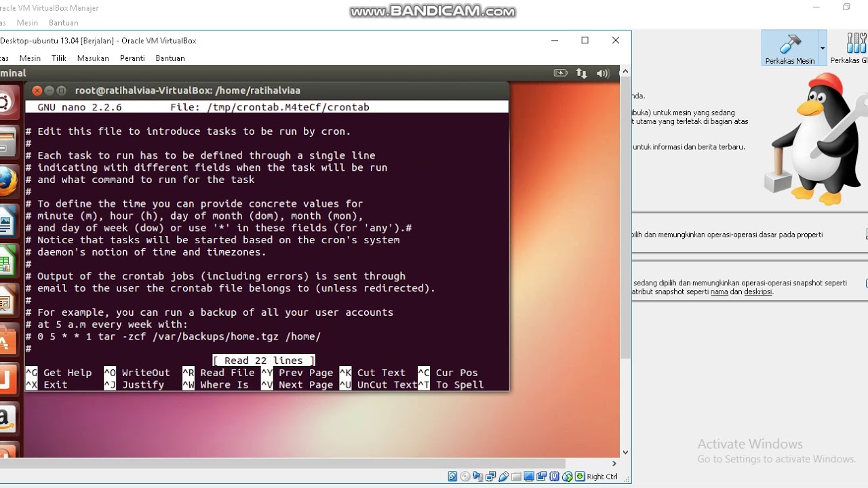Screen dimensions: 868x488
Task: Click the terminal title 'root@ratihalviaa-VirtualBox'
Action: pyautogui.click(x=188, y=90)
